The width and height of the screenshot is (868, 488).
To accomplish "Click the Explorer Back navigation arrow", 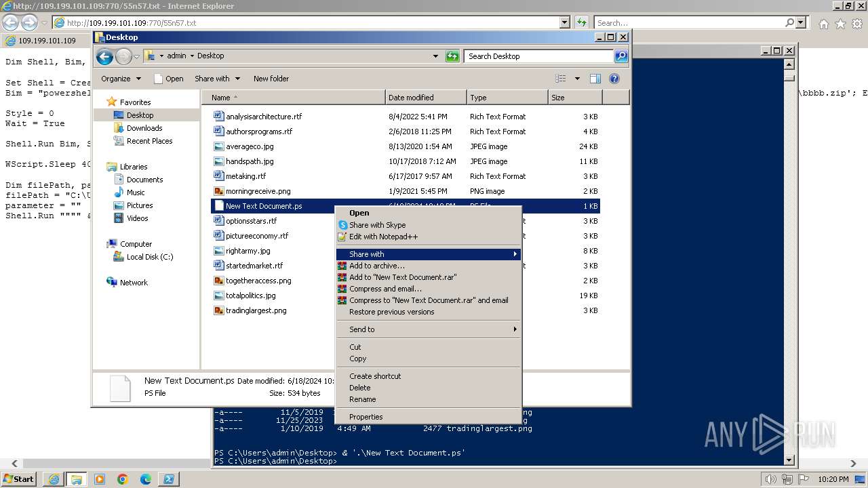I will click(x=104, y=56).
